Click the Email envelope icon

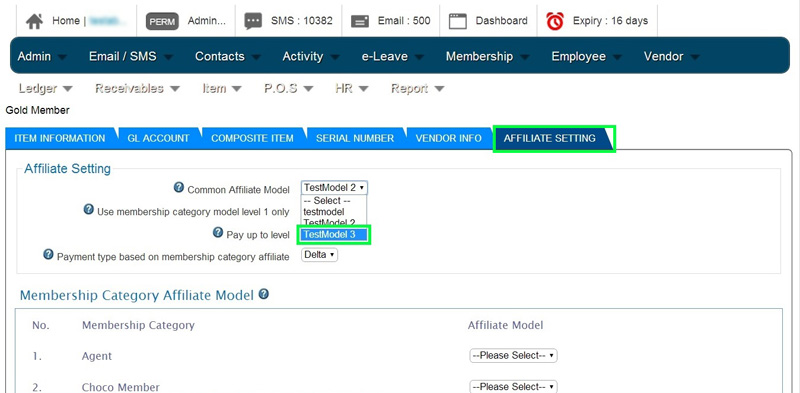click(360, 21)
